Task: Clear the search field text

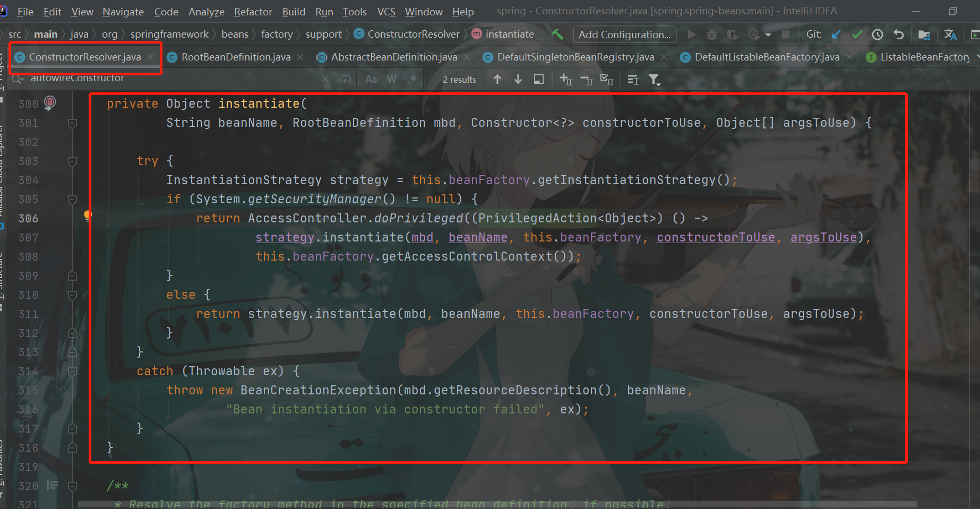Action: [325, 79]
